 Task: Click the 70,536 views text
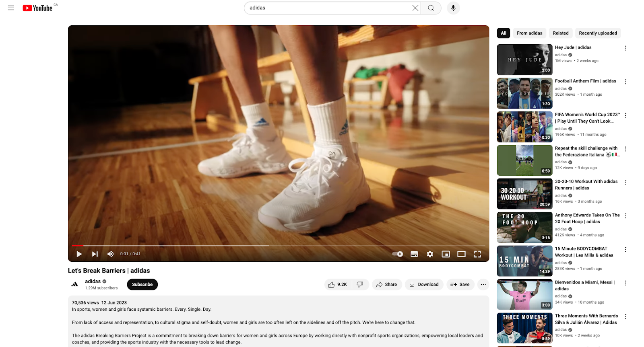coord(85,303)
